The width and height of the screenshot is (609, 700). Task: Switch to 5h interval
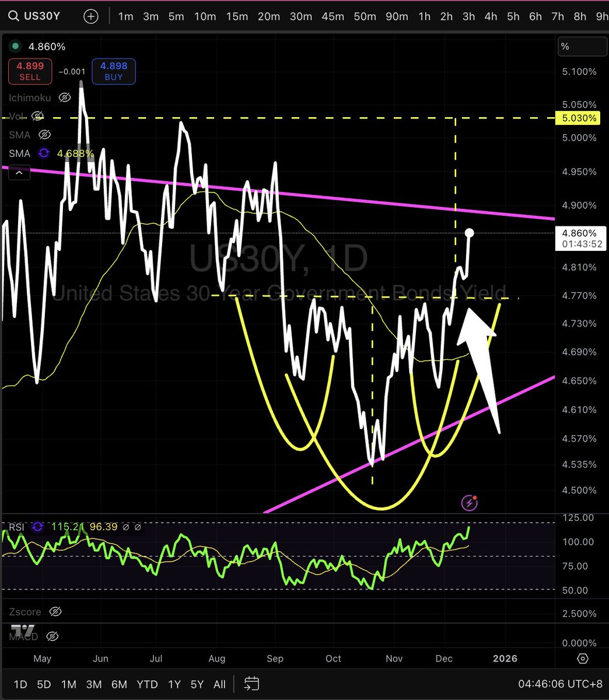513,16
